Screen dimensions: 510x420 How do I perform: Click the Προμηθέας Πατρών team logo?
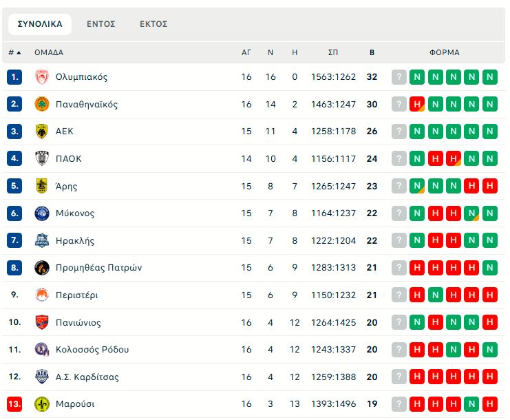(x=42, y=268)
